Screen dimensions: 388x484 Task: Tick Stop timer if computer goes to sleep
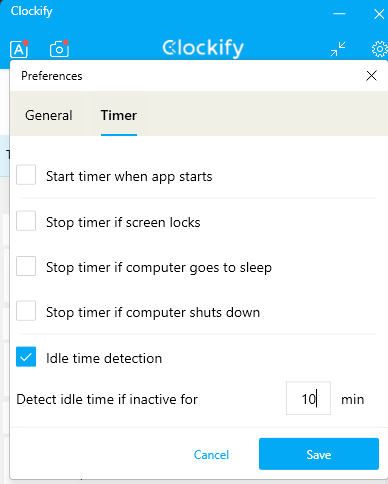pyautogui.click(x=26, y=266)
